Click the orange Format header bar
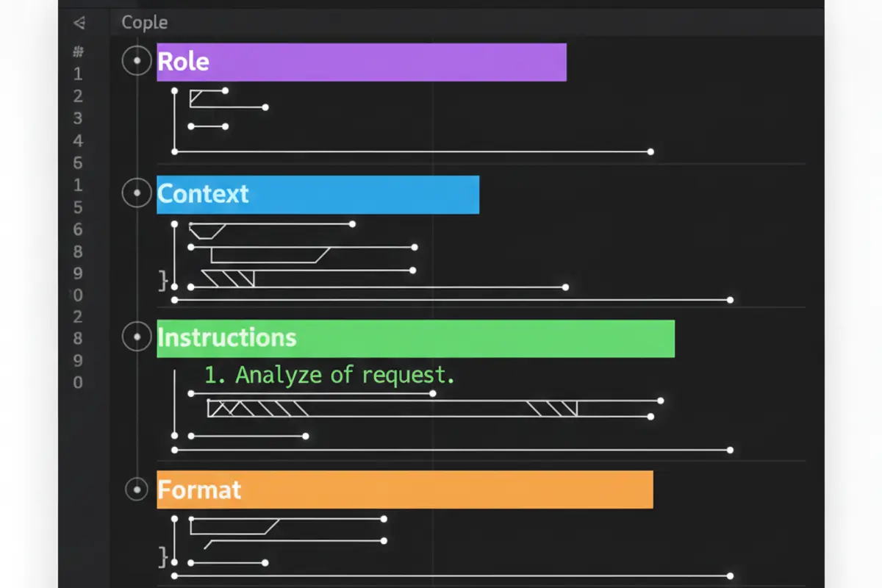Image resolution: width=882 pixels, height=588 pixels. (x=404, y=490)
